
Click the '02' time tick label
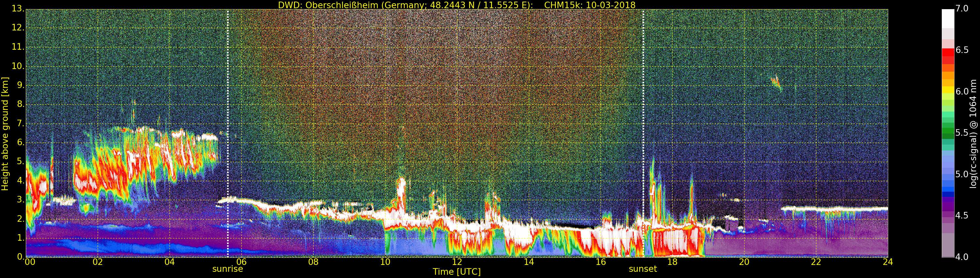click(98, 262)
